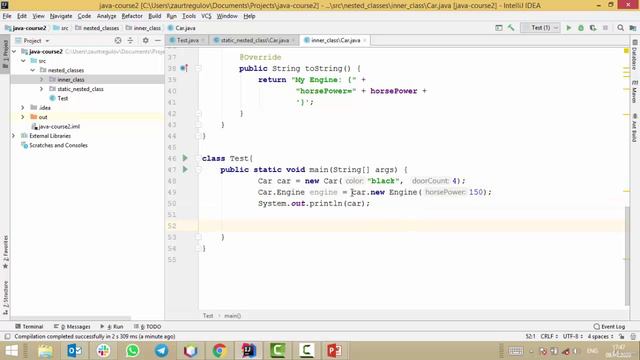
Task: Collapse all in the Project panel
Action: [130, 40]
